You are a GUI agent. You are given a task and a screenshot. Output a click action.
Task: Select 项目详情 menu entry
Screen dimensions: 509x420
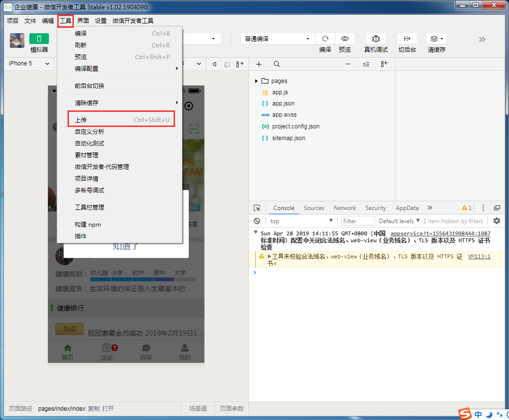119,178
